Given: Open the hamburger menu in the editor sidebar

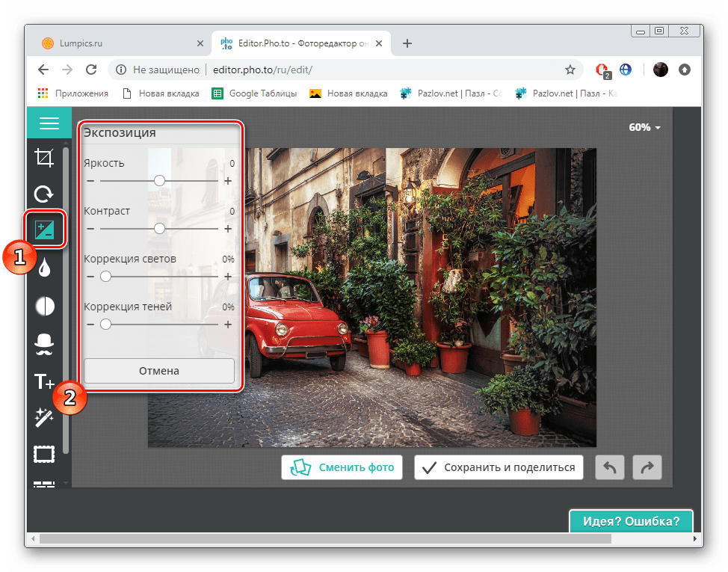Looking at the screenshot, I should point(49,123).
